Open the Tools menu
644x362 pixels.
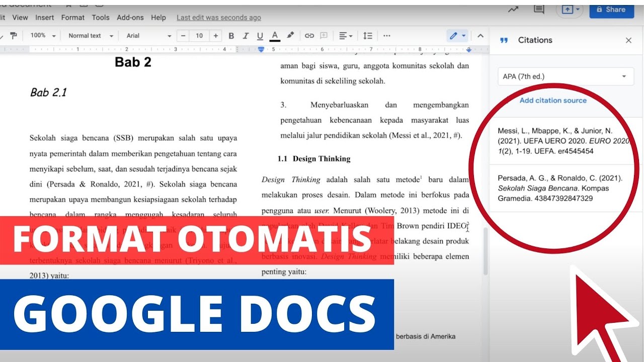[101, 18]
